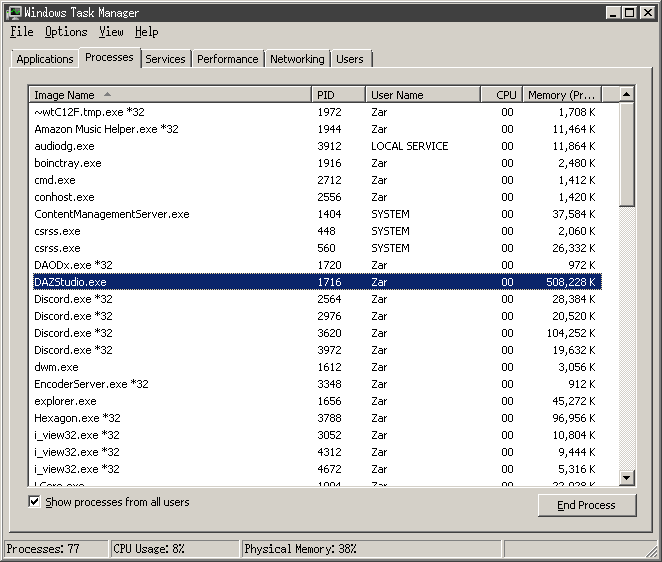Minimize the Task Manager window
The width and height of the screenshot is (662, 562).
613,13
